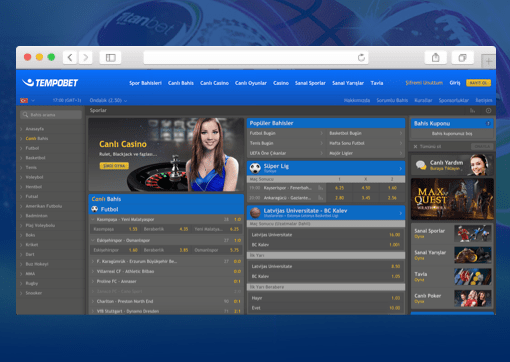The height and width of the screenshot is (362, 510).
Task: Open the browser share icon
Action: point(435,58)
